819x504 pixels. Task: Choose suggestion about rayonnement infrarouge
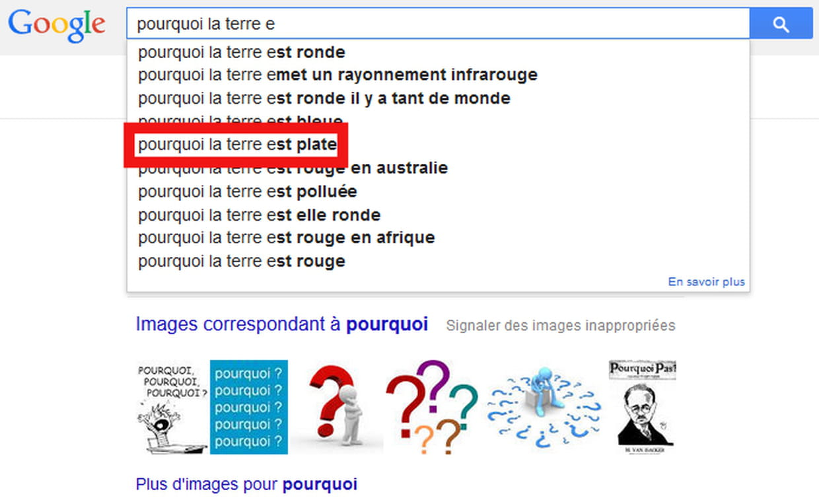tap(438, 75)
